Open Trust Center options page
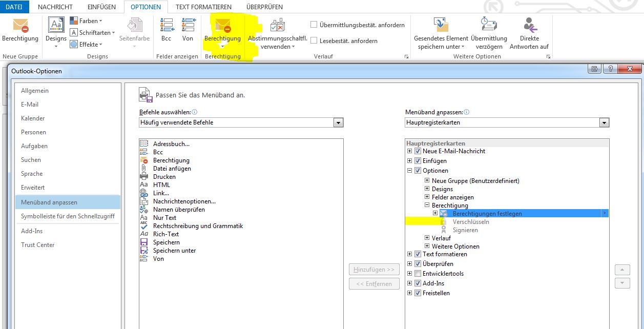644x329 pixels. (x=68, y=244)
